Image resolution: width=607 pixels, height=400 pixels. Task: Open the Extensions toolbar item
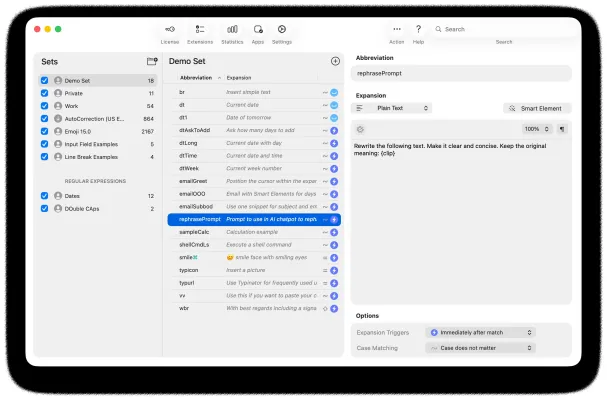click(x=200, y=34)
